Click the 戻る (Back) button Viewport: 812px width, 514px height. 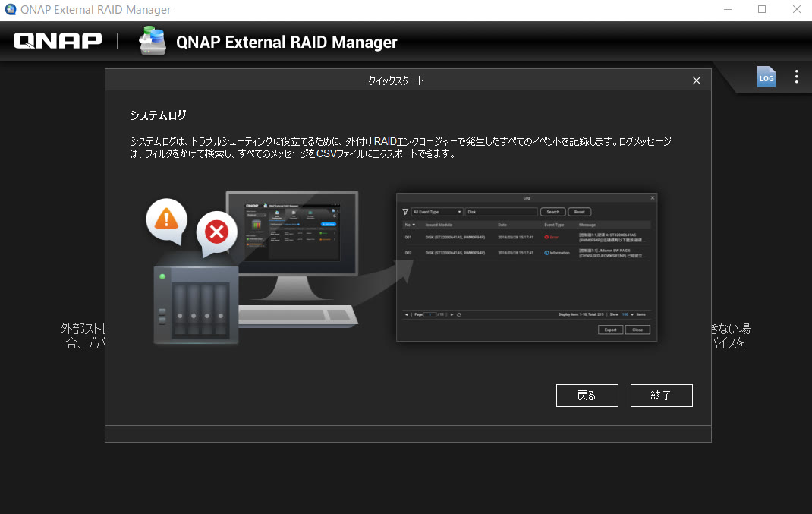click(x=587, y=396)
